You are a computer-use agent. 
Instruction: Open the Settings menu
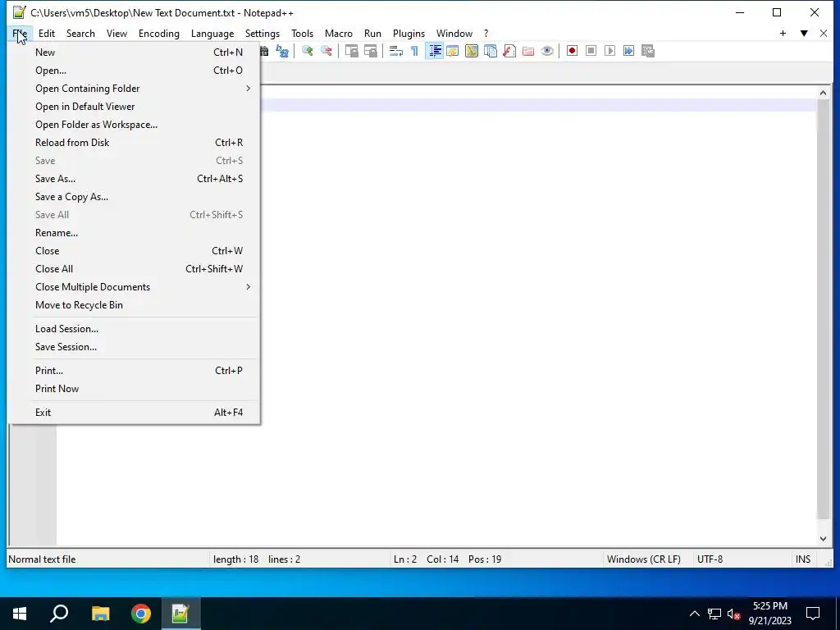click(x=262, y=33)
